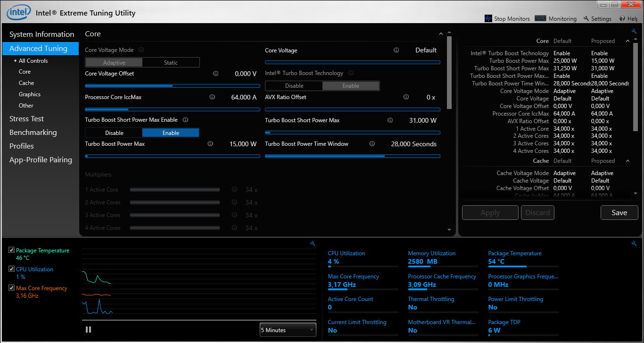Click info icon for 1 Active Core multiplier

[x=234, y=189]
